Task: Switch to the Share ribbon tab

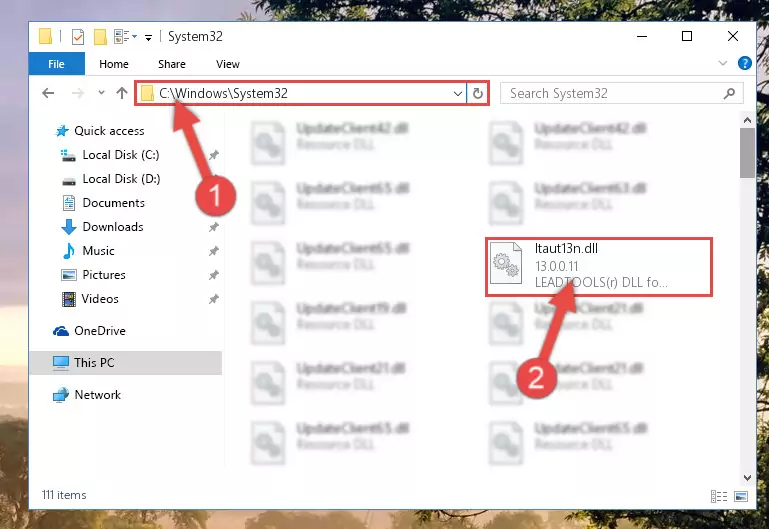Action: [x=172, y=64]
